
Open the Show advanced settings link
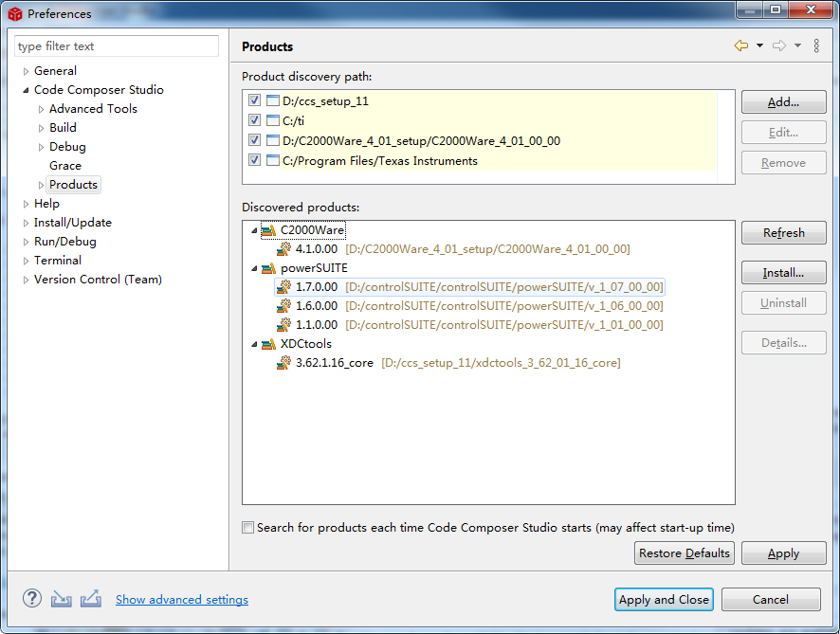[182, 600]
